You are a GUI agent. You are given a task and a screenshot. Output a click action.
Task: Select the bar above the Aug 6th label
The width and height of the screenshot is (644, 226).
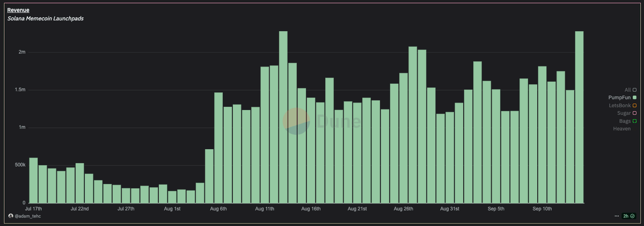(218, 148)
